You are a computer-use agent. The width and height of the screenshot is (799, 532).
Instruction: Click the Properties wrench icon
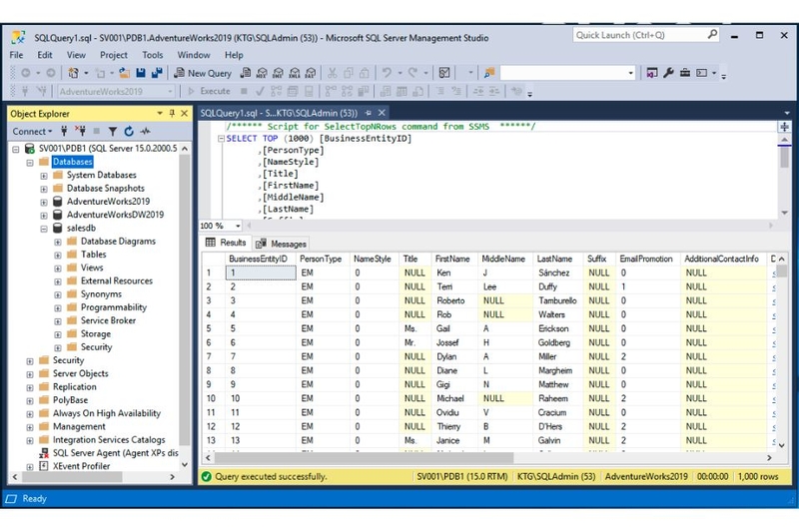point(668,73)
